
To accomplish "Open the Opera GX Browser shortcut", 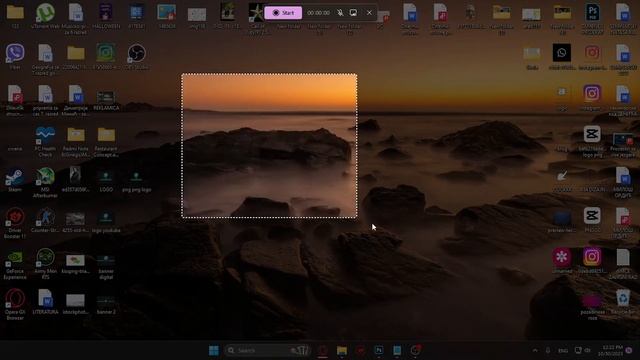I will pos(15,304).
